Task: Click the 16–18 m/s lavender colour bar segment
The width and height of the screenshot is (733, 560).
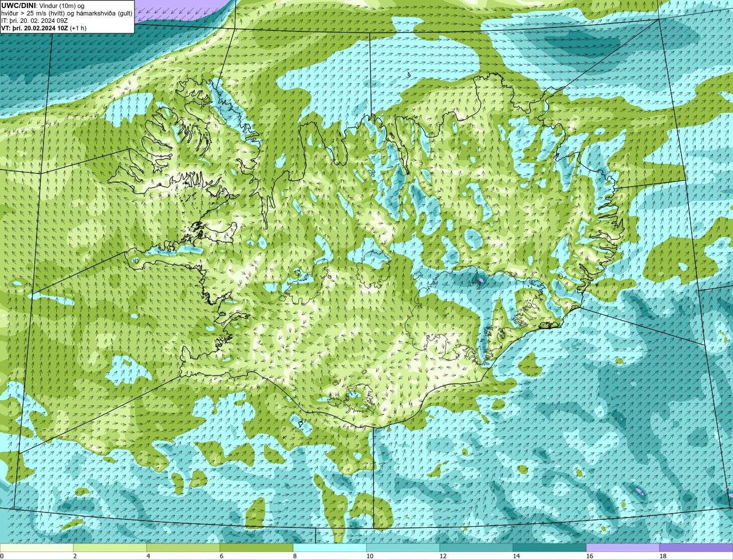Action: tap(623, 547)
